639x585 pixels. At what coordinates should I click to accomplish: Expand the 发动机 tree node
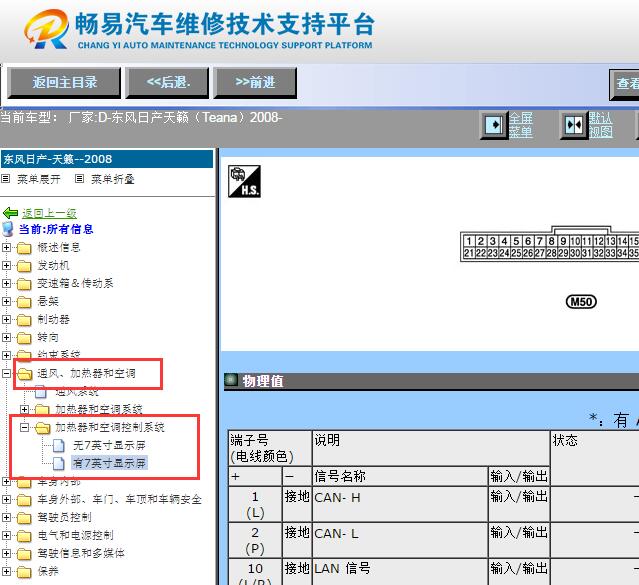click(6, 265)
